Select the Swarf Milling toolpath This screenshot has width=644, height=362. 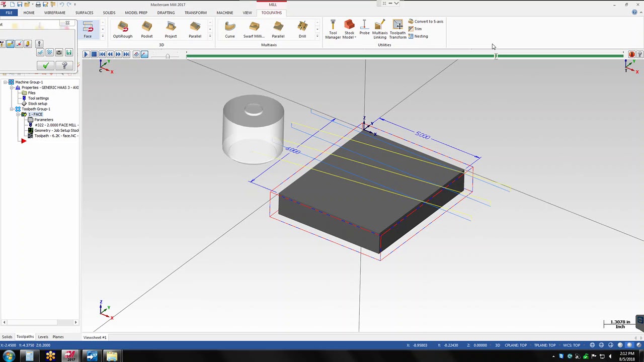254,30
